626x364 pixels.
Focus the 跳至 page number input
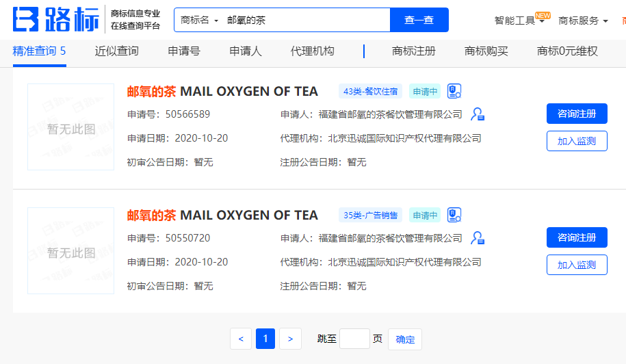(354, 339)
